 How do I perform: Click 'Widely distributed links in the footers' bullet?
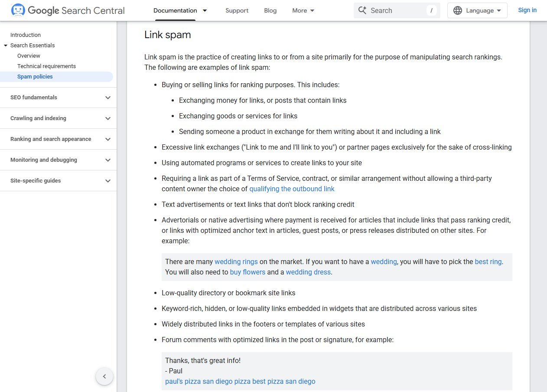pyautogui.click(x=263, y=324)
